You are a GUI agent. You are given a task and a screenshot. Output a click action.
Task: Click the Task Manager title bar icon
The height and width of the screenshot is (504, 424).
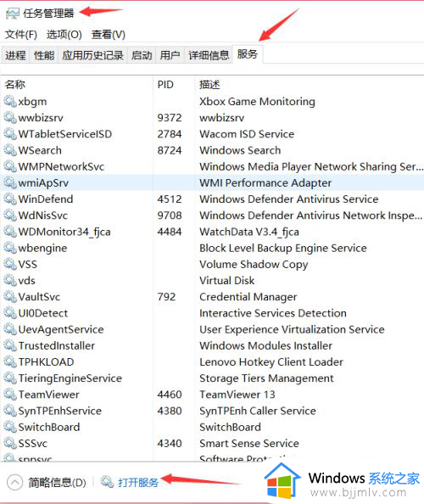[12, 14]
